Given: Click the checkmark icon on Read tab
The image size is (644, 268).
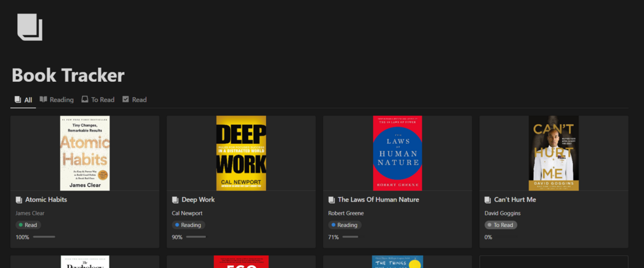Looking at the screenshot, I should click(126, 99).
